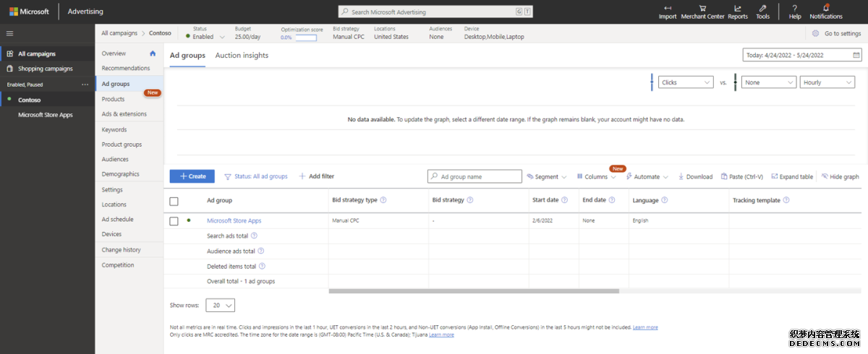Open the Help question mark icon
The width and height of the screenshot is (868, 354).
[x=795, y=8]
